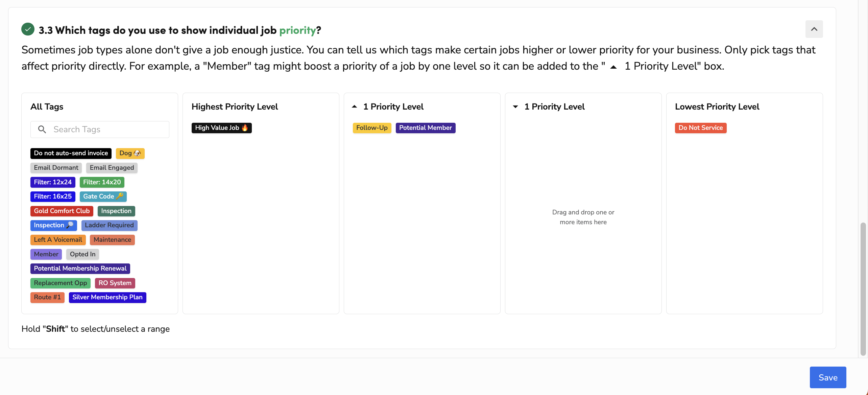Toggle selection of the Email Dormant tag
Viewport: 868px width, 395px height.
56,167
